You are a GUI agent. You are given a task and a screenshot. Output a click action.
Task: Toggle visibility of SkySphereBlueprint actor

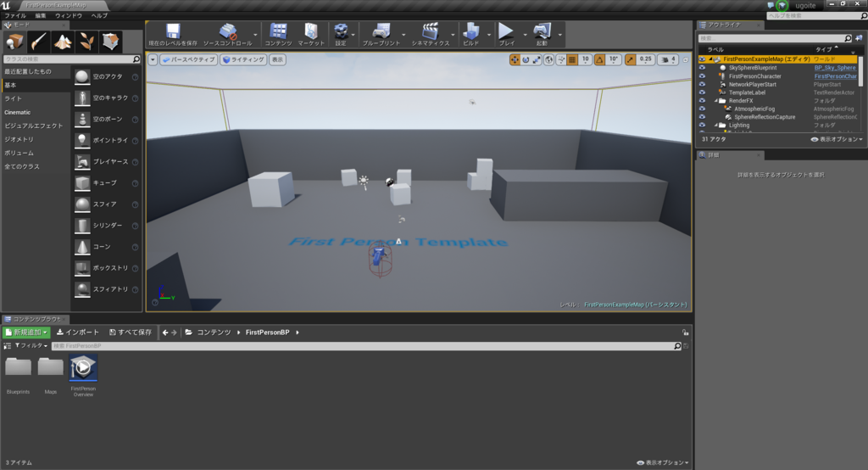click(702, 68)
